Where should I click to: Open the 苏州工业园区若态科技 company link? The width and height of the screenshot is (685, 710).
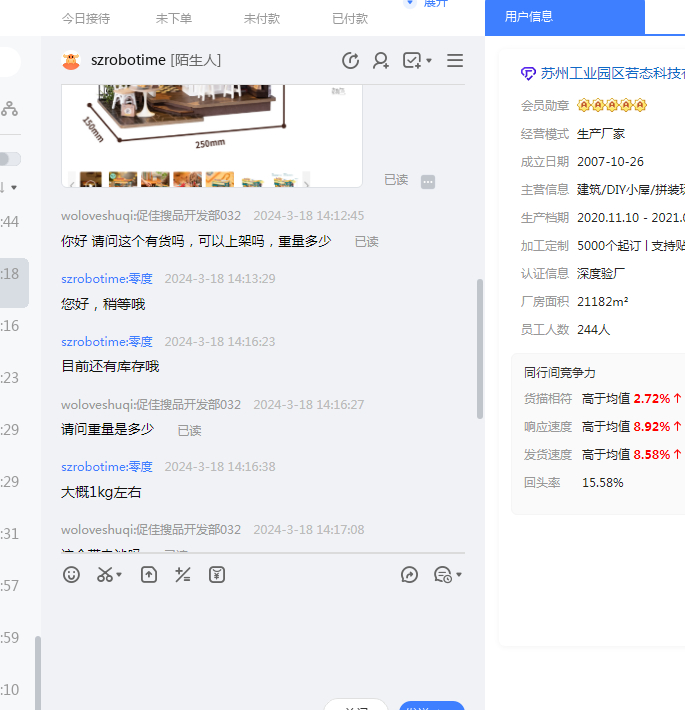click(x=612, y=73)
